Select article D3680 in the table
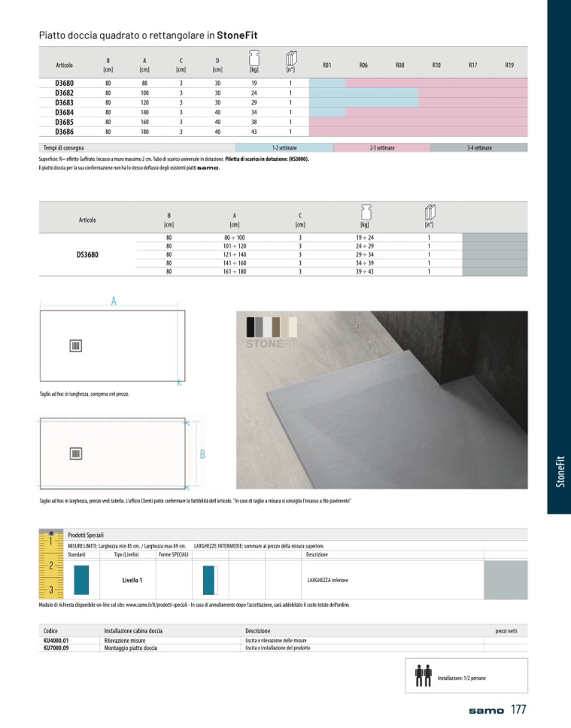The image size is (571, 728). coord(64,83)
